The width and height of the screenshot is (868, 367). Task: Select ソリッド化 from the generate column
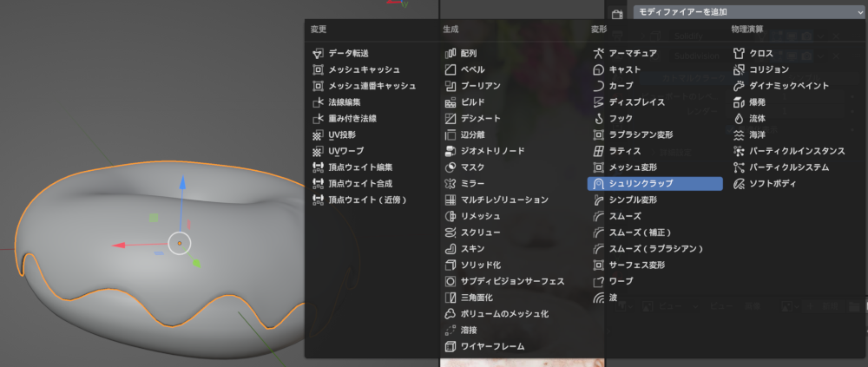(480, 265)
